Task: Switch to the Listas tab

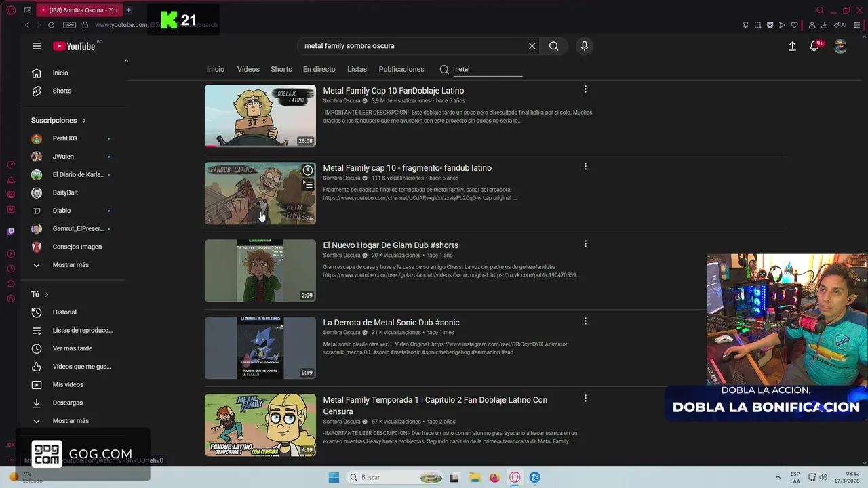Action: [x=357, y=69]
